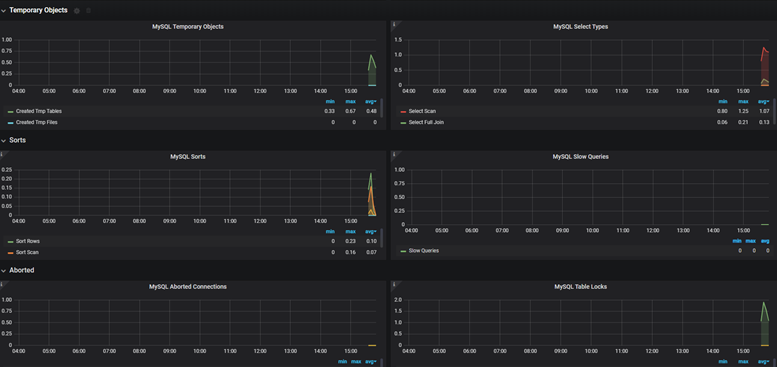Sort Temporary Objects legend by max
The height and width of the screenshot is (367, 777).
click(x=350, y=102)
